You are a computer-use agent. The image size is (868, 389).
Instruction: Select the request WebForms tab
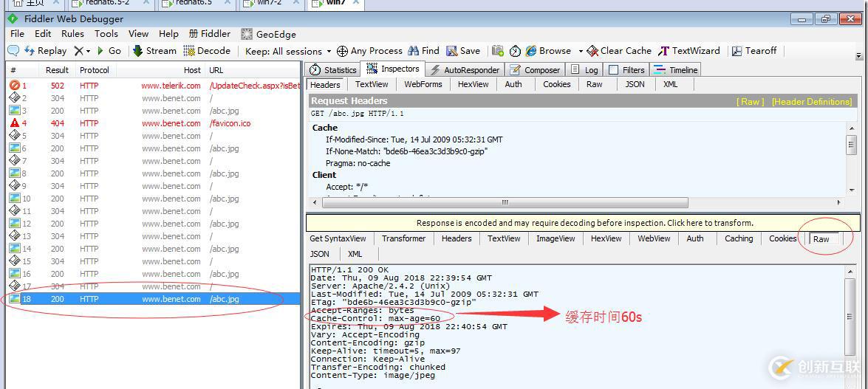coord(423,84)
